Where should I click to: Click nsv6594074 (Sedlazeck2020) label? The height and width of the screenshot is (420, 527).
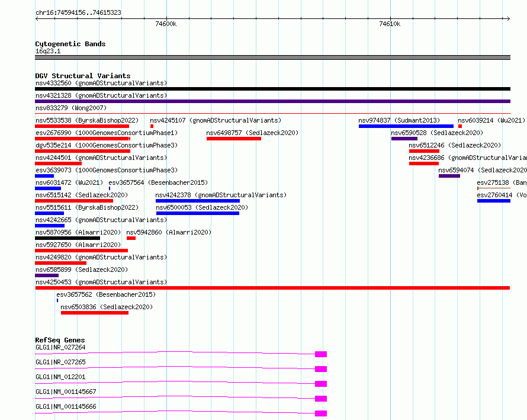[x=483, y=170]
